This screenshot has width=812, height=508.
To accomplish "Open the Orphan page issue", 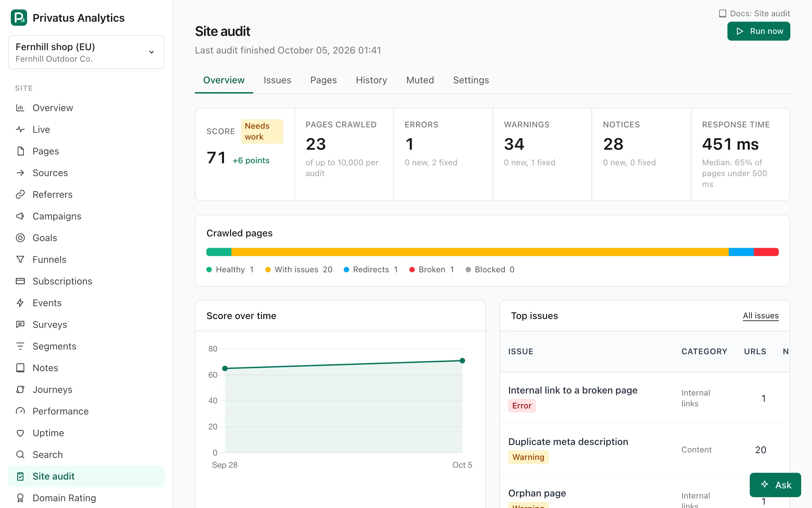I will (x=537, y=493).
